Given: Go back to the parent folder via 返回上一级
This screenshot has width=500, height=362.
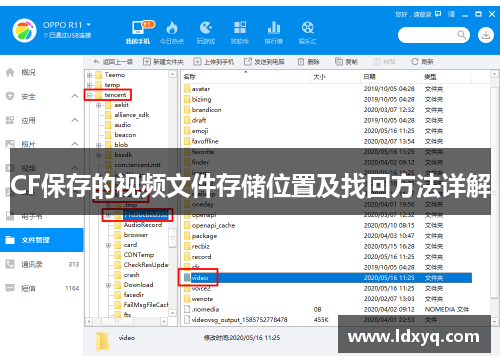Looking at the screenshot, I should point(113,62).
